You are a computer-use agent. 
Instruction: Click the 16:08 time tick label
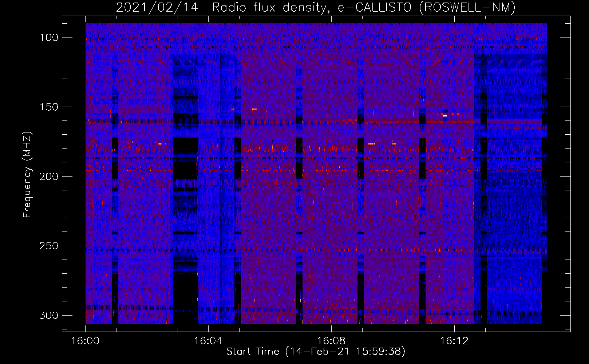331,341
